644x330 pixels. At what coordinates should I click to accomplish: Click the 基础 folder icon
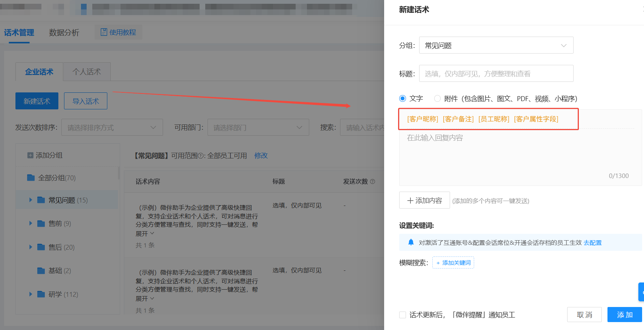[x=41, y=271]
